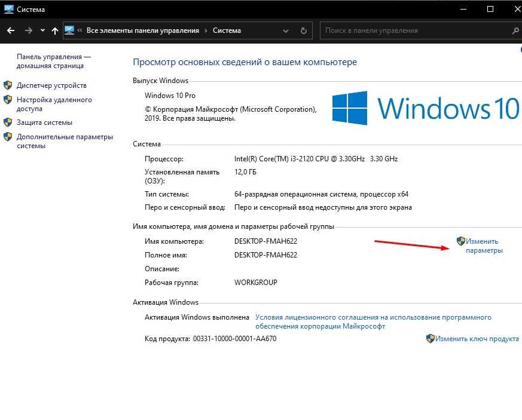The image size is (522, 420).
Task: Click the search magnifier icon
Action: pos(515,31)
